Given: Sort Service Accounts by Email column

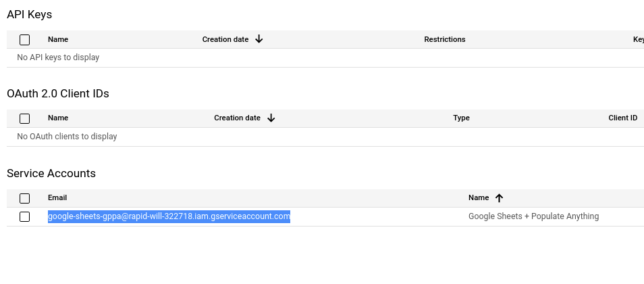Looking at the screenshot, I should pos(57,197).
